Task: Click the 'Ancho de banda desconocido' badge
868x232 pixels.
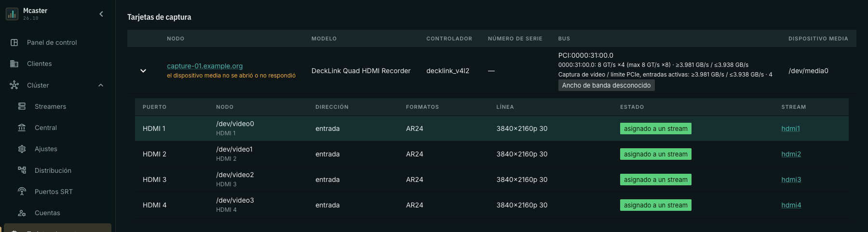Action: point(606,85)
